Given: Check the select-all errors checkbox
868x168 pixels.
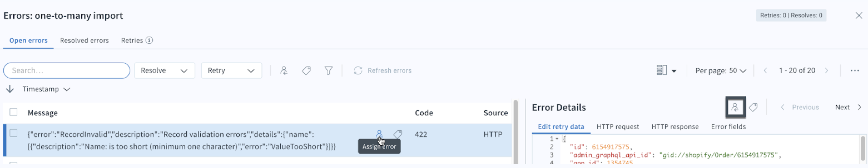Looking at the screenshot, I should tap(13, 112).
